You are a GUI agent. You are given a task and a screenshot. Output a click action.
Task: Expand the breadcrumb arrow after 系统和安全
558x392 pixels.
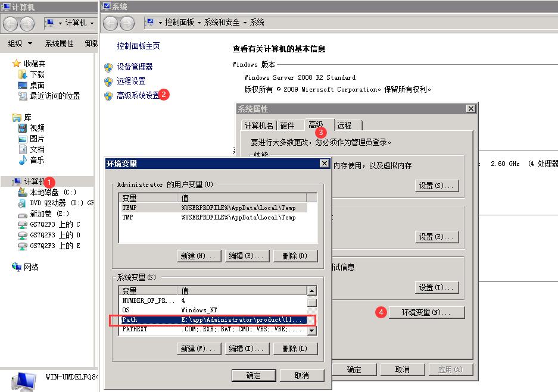tap(245, 23)
